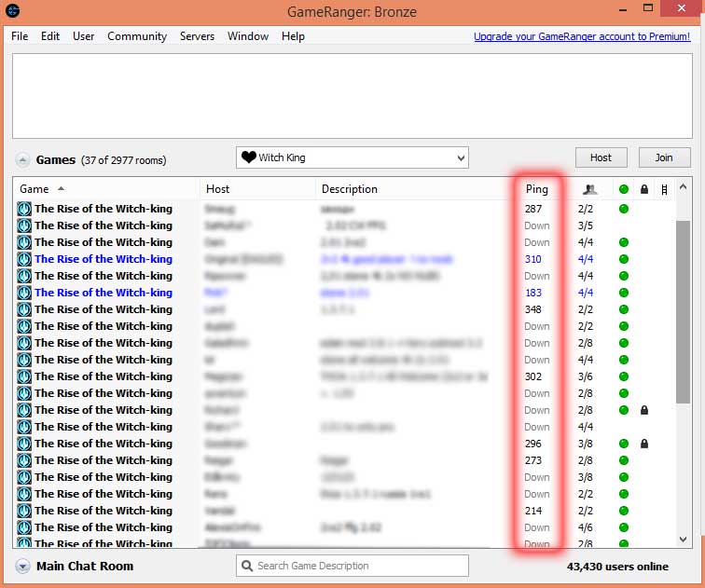
Task: Click the Host button
Action: tap(601, 157)
